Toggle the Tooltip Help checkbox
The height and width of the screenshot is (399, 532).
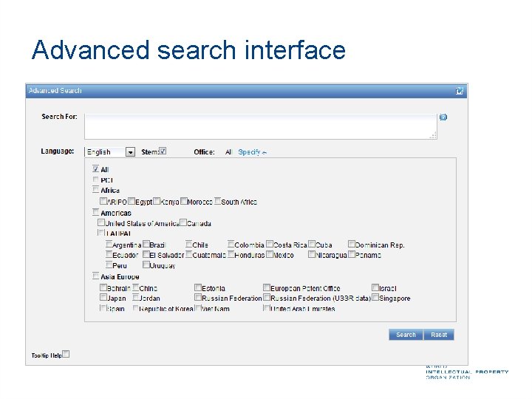click(66, 354)
